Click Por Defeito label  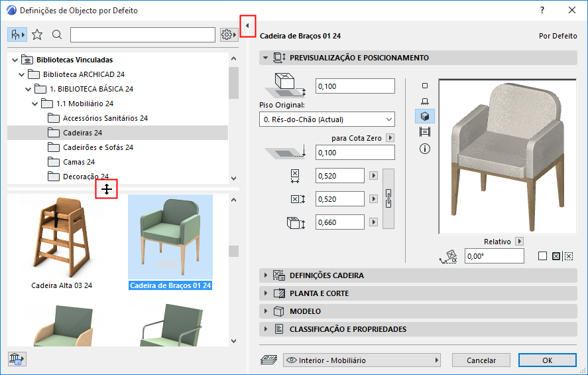(558, 36)
